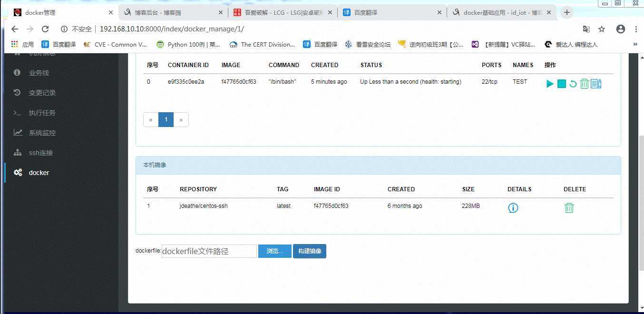The image size is (644, 314).
Task: Bookmark this page with star icon
Action: (602, 29)
